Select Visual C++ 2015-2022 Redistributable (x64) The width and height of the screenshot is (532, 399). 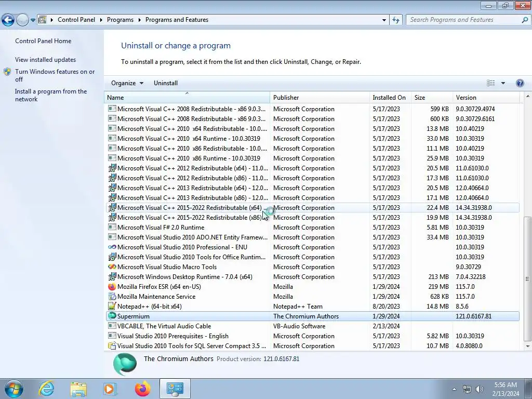312,208
